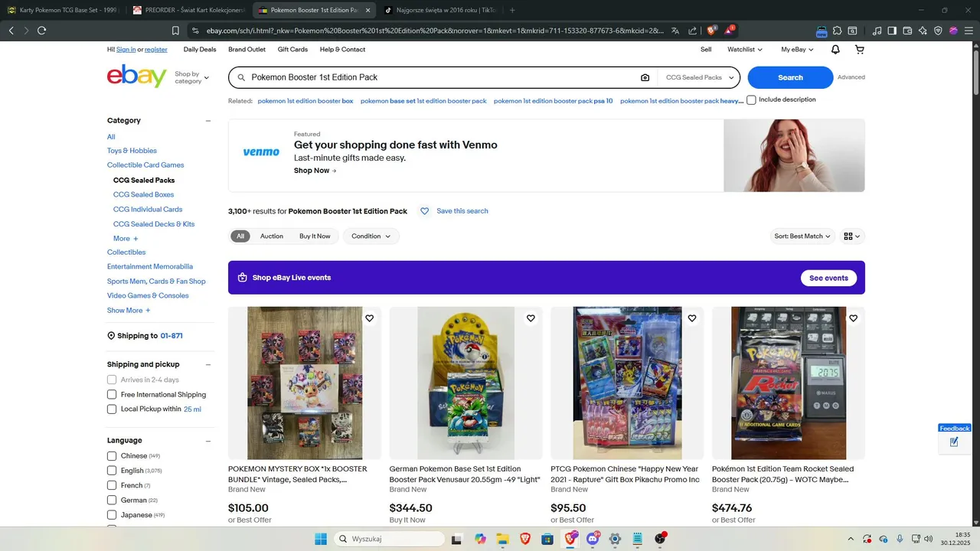Open the Mystery Box listing thumbnail
Screen dimensions: 980x551
pos(305,383)
